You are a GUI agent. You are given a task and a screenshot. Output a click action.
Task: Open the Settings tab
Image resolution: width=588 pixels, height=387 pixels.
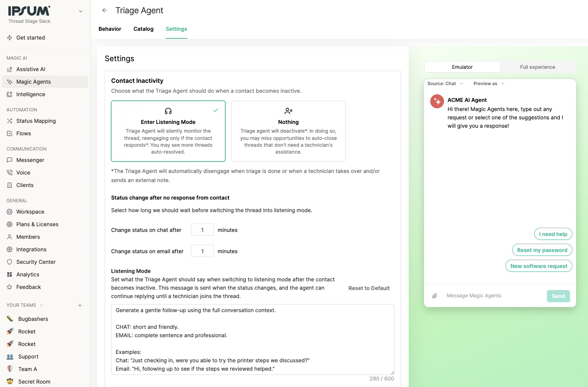176,29
